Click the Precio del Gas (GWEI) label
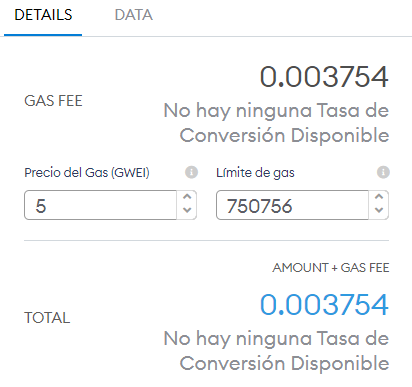This screenshot has height=387, width=412. point(87,173)
